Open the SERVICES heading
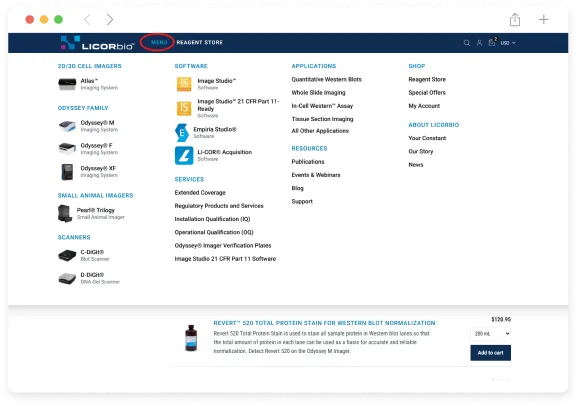This screenshot has height=406, width=579. 189,179
